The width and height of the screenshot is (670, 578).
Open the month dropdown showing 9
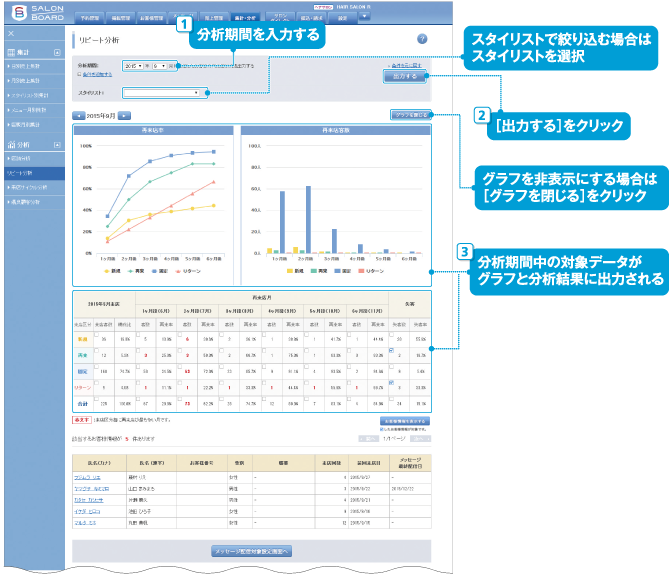pos(160,66)
